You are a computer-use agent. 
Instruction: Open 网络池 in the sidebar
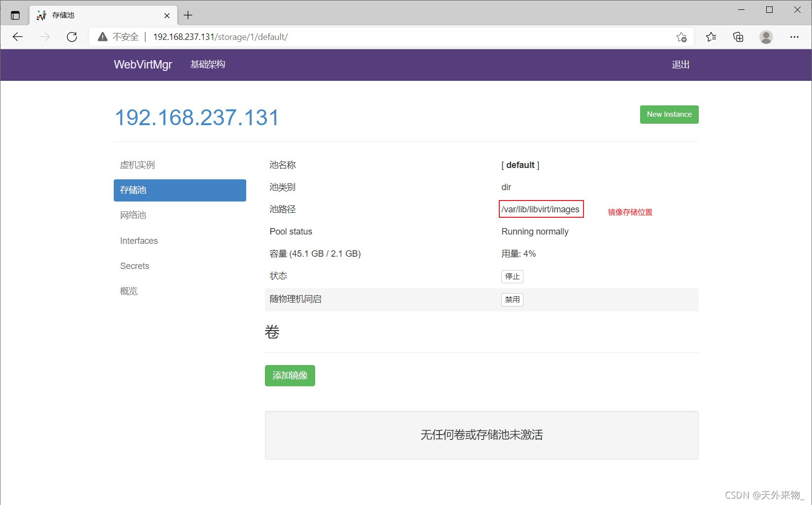133,215
